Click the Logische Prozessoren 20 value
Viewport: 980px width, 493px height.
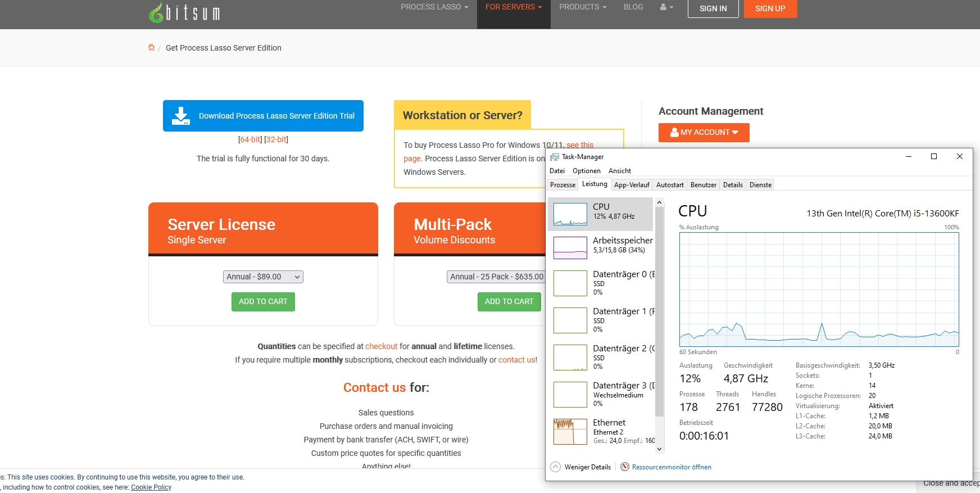coord(872,396)
